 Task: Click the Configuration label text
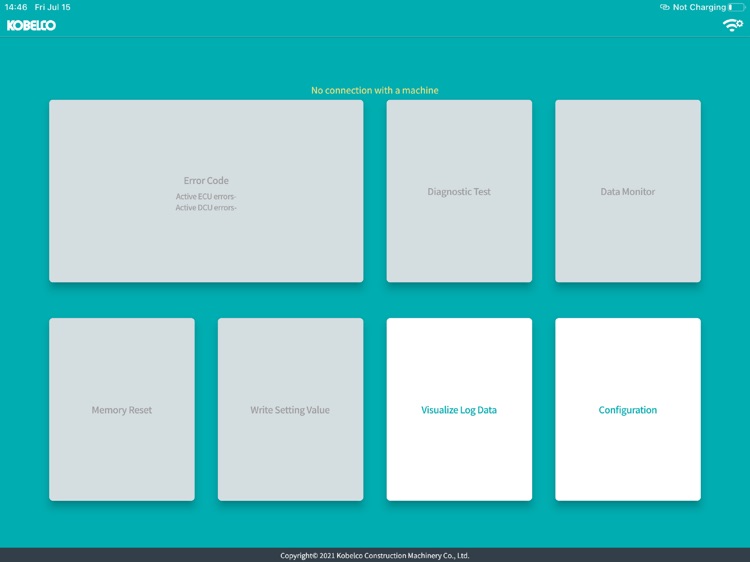click(x=628, y=410)
